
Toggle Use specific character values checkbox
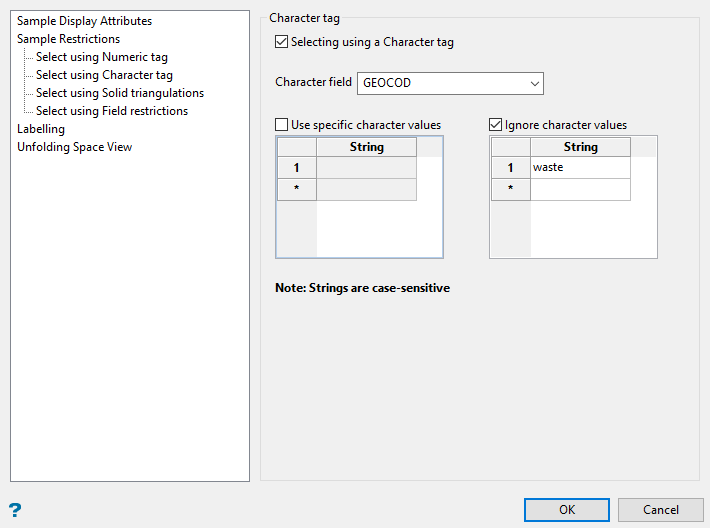281,125
